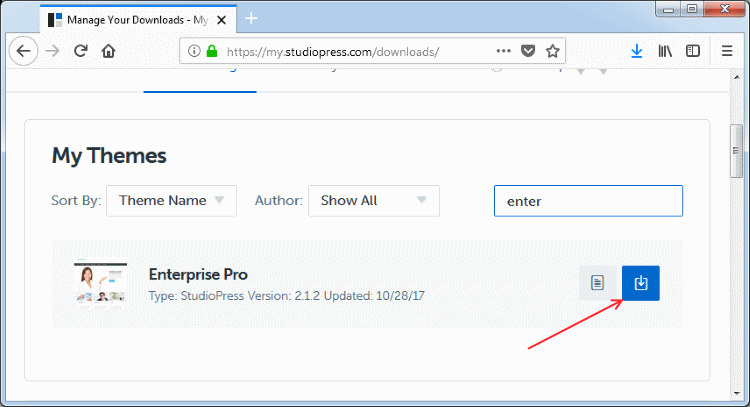Click the Enterprise Pro theme title
Image resolution: width=750 pixels, height=407 pixels.
click(x=198, y=275)
